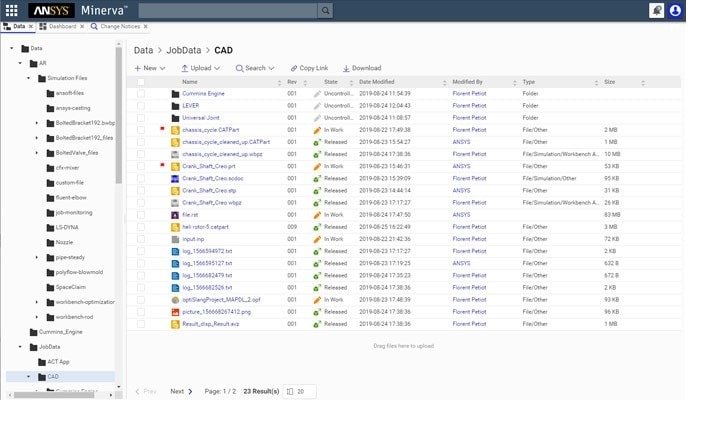Click the LEVER folder icon in list
This screenshot has height=436, width=710.
[175, 106]
